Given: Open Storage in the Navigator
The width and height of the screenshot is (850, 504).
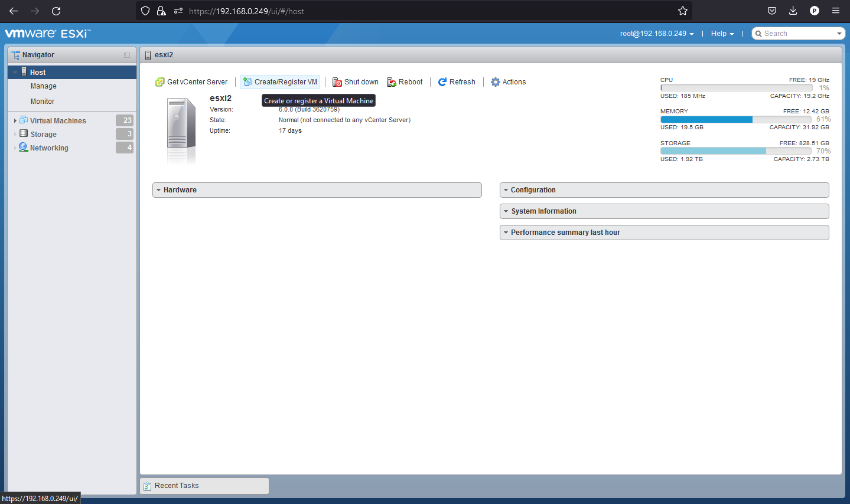Looking at the screenshot, I should [x=44, y=135].
